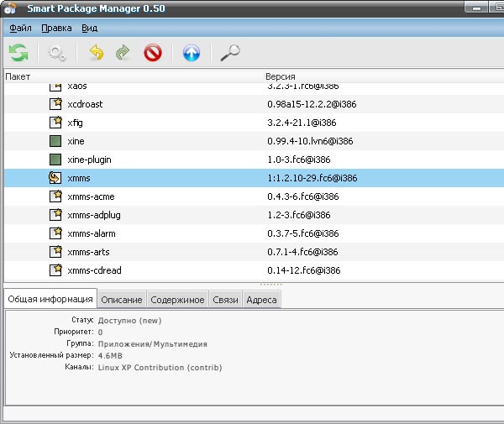Click the status value Доступно (new)
Image resolution: width=504 pixels, height=424 pixels.
coord(130,321)
